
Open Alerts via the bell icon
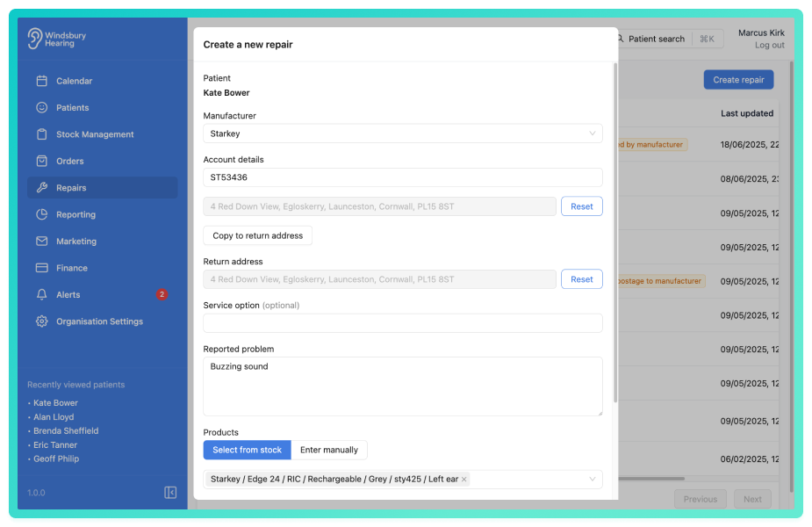(x=42, y=294)
